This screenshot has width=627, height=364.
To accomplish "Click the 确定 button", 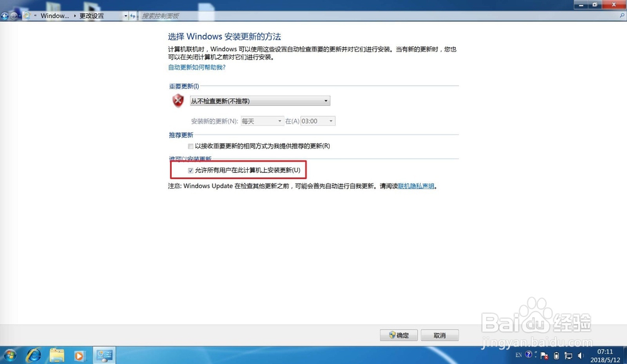I will click(399, 335).
